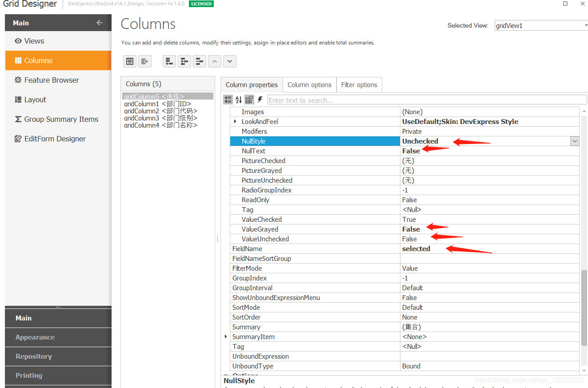Expand the SummaryItem property row
The height and width of the screenshot is (388, 588).
pyautogui.click(x=226, y=336)
